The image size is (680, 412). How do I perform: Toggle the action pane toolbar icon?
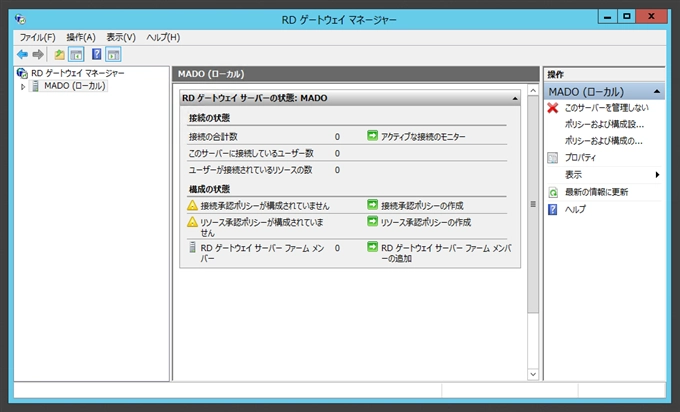(113, 55)
